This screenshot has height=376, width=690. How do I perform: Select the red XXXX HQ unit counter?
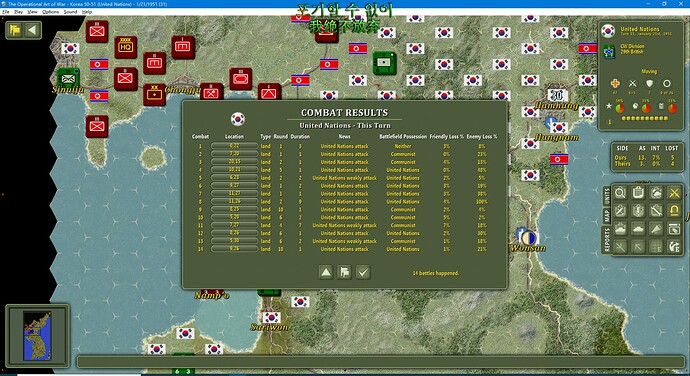[126, 47]
